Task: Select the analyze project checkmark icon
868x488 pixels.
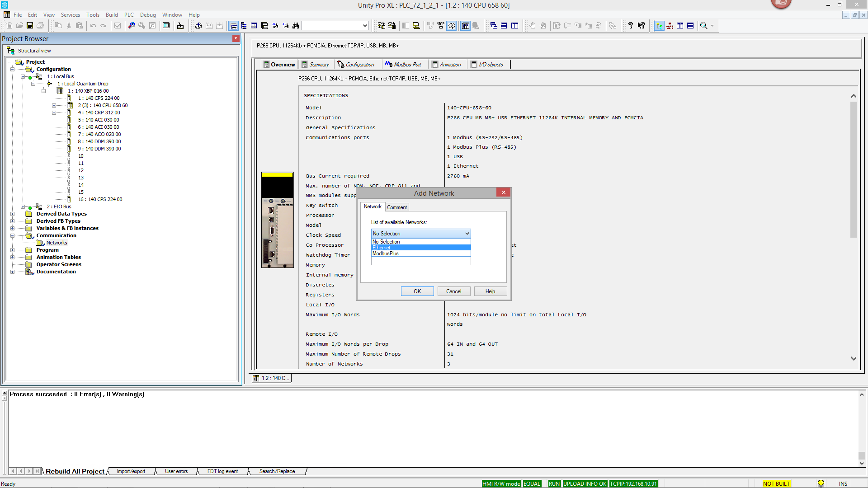Action: point(118,26)
